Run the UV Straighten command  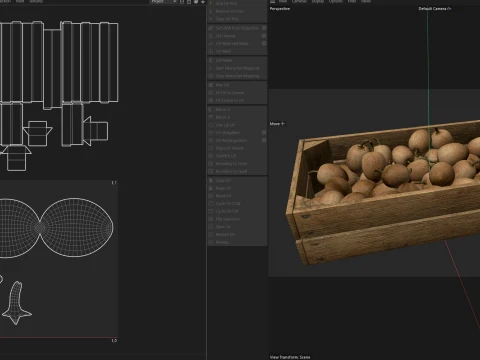pos(228,133)
